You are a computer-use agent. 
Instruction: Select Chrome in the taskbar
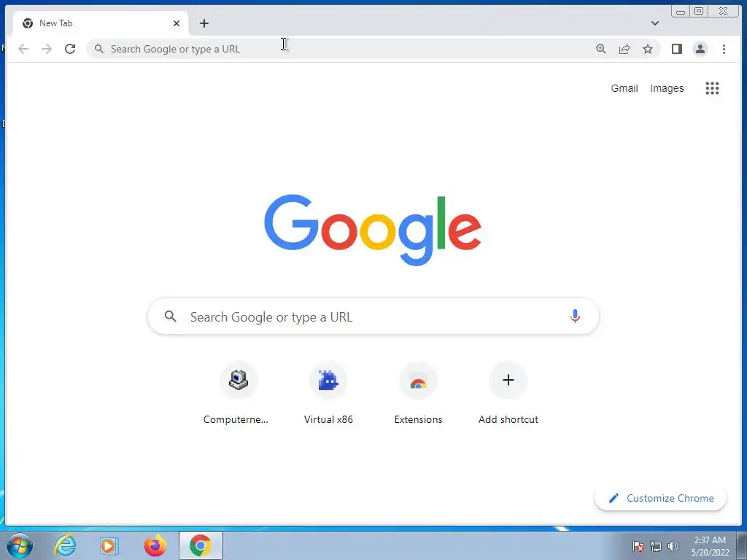pyautogui.click(x=200, y=545)
